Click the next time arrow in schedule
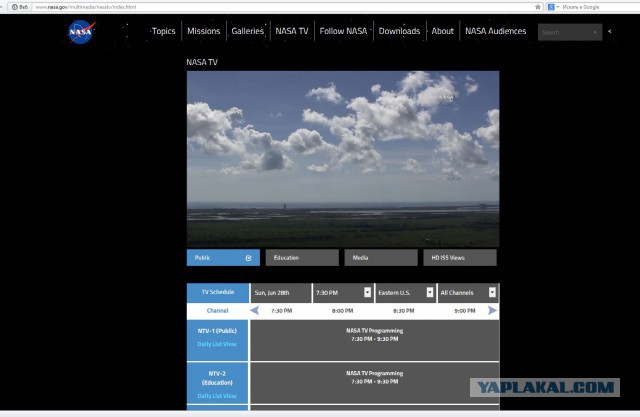 pyautogui.click(x=492, y=311)
